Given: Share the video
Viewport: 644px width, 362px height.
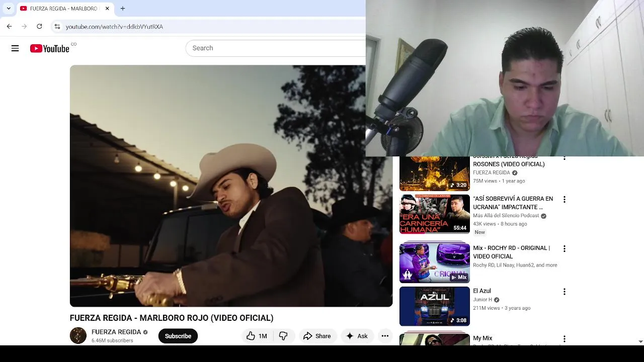Looking at the screenshot, I should [317, 336].
